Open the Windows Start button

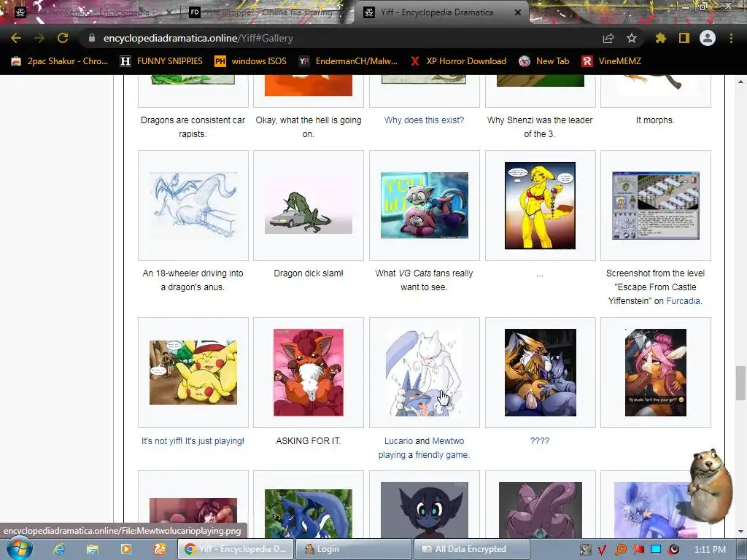19,548
